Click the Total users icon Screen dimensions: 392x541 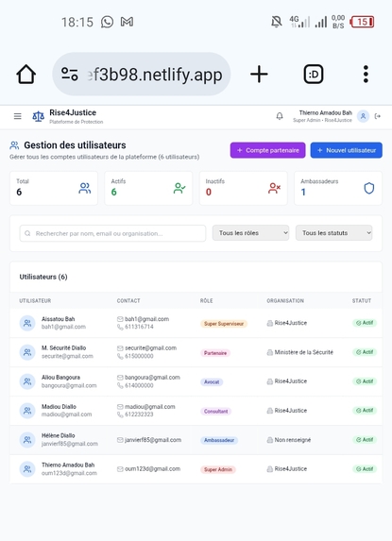click(x=85, y=188)
